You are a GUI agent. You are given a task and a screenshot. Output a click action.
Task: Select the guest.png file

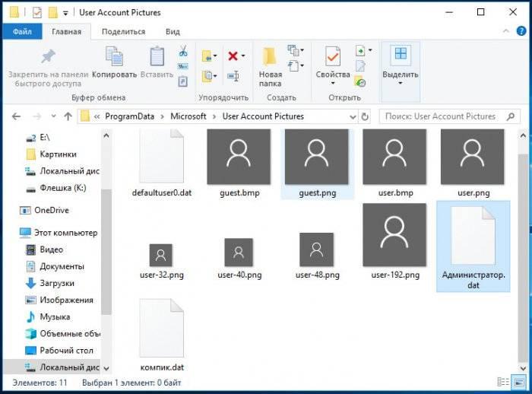(317, 164)
